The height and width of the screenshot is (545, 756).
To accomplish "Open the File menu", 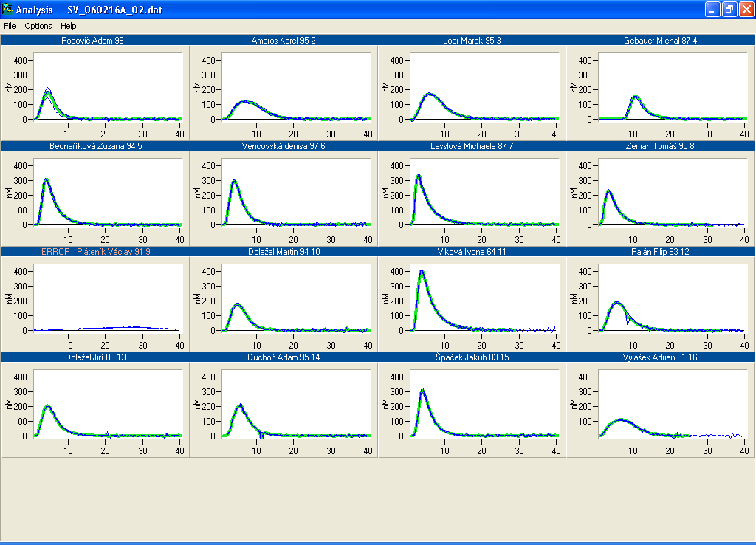I will 10,26.
